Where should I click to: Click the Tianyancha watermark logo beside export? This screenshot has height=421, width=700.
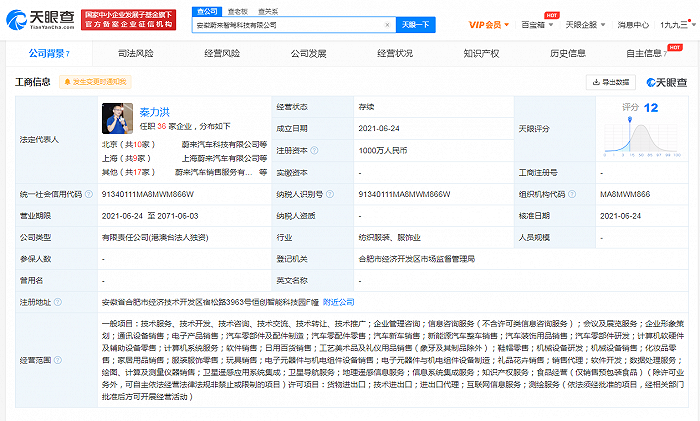click(x=667, y=82)
